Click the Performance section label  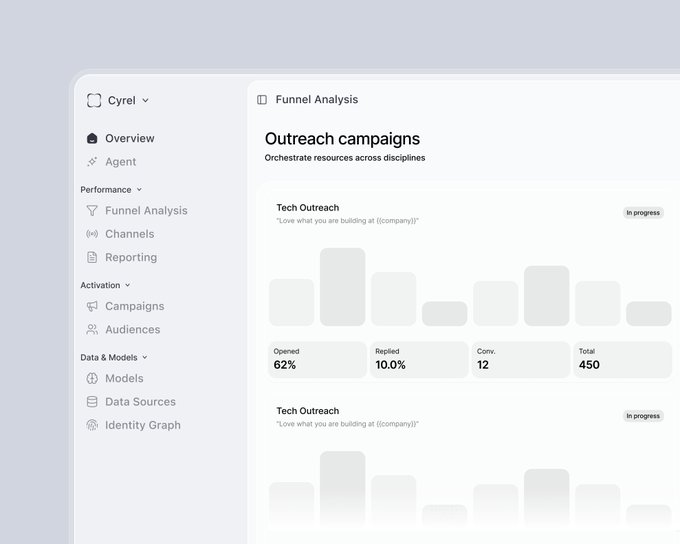(106, 190)
